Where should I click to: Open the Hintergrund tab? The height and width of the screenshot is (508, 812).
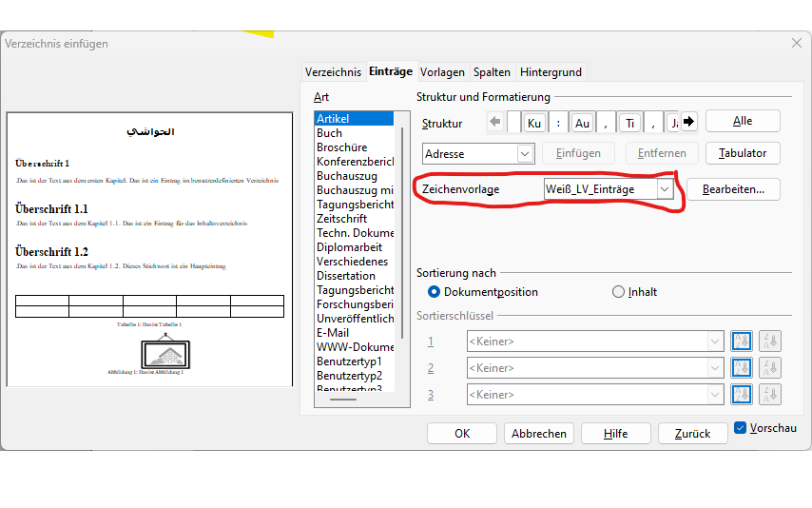point(551,72)
